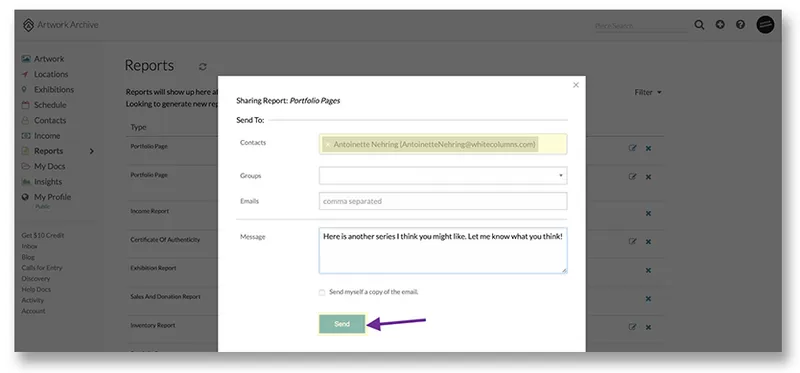Screen dimensions: 800x373
Task: Open the Filter dropdown
Action: click(x=647, y=92)
